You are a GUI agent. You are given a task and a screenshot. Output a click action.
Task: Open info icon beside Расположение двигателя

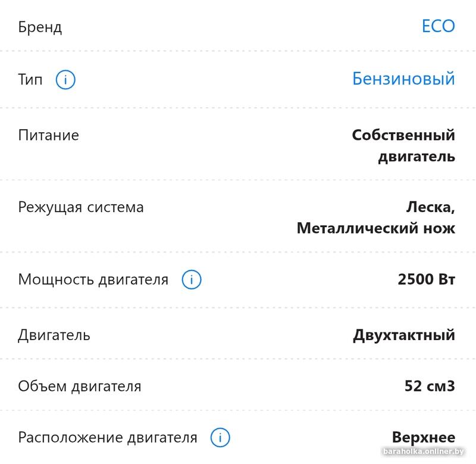point(220,437)
